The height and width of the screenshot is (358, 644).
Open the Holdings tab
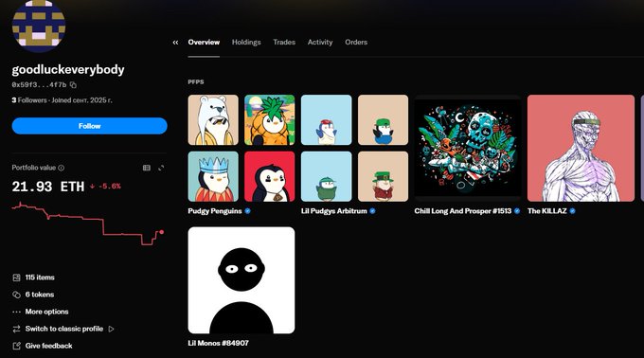pos(246,43)
